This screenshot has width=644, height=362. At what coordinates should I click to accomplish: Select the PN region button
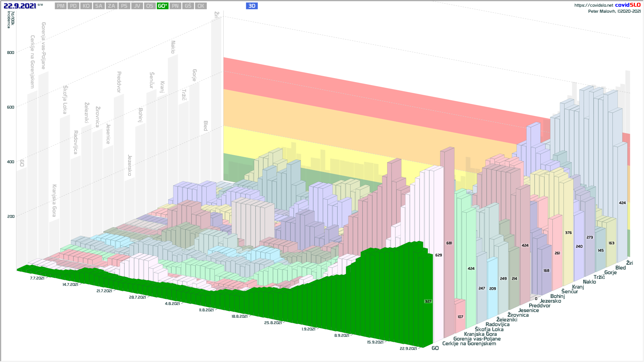pyautogui.click(x=175, y=6)
